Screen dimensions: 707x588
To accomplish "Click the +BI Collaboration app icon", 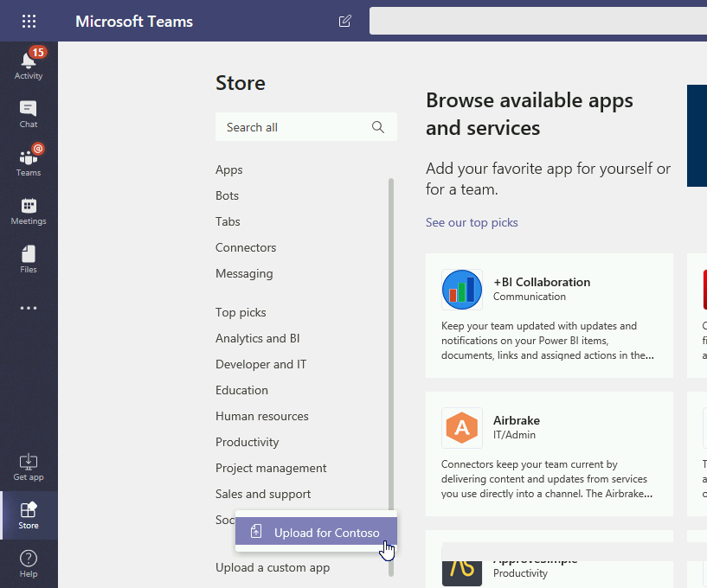I will coord(462,290).
